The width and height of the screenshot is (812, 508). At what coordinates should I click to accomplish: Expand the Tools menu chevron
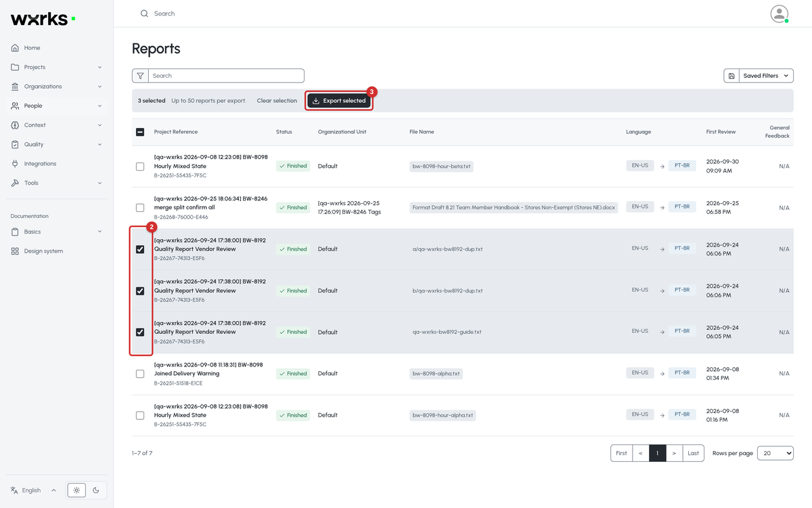[x=99, y=183]
